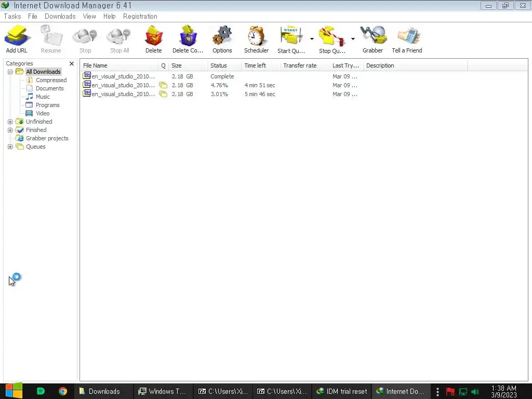The image size is (532, 399).
Task: Click the Stop toolbar icon
Action: point(85,36)
